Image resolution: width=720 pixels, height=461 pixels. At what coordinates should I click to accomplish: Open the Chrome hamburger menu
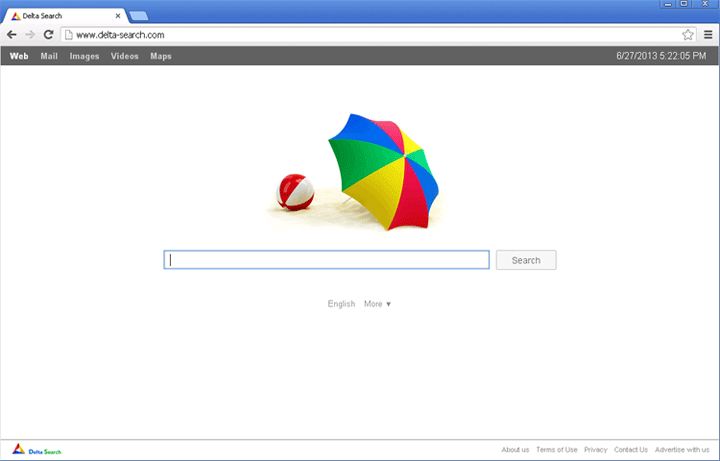tap(707, 35)
